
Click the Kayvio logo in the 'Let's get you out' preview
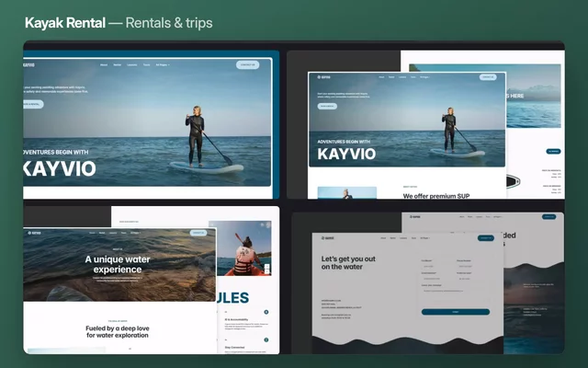(x=328, y=238)
